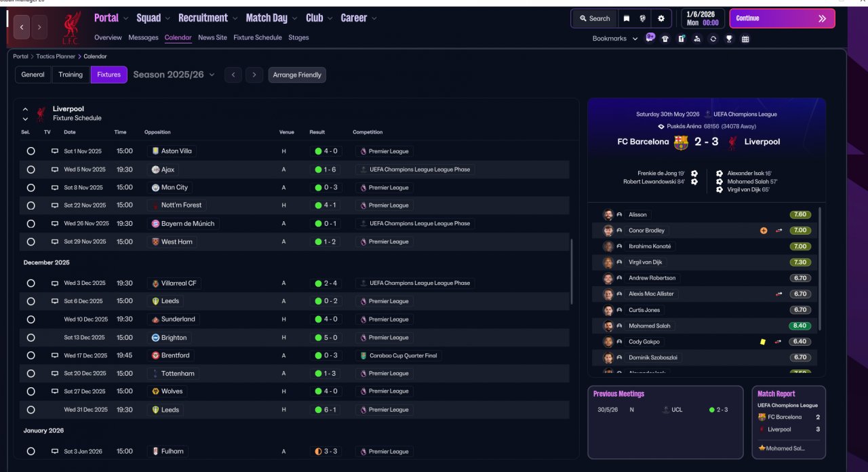Screen dimensions: 868x472
Task: Open the News Site submenu item
Action: [x=213, y=37]
